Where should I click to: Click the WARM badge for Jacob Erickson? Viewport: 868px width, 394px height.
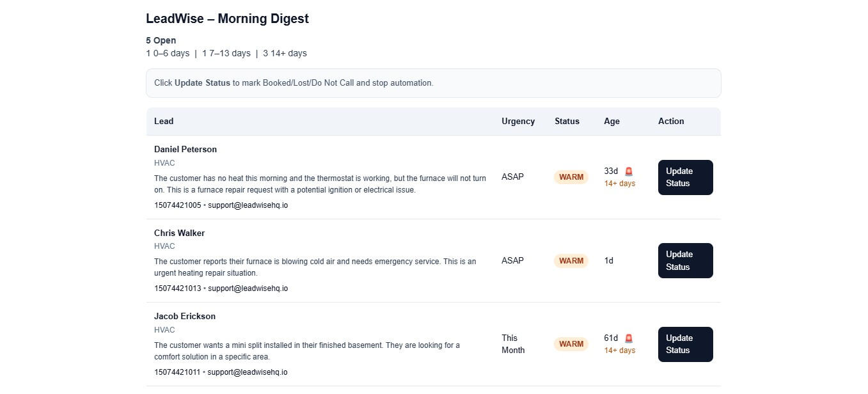pyautogui.click(x=571, y=344)
